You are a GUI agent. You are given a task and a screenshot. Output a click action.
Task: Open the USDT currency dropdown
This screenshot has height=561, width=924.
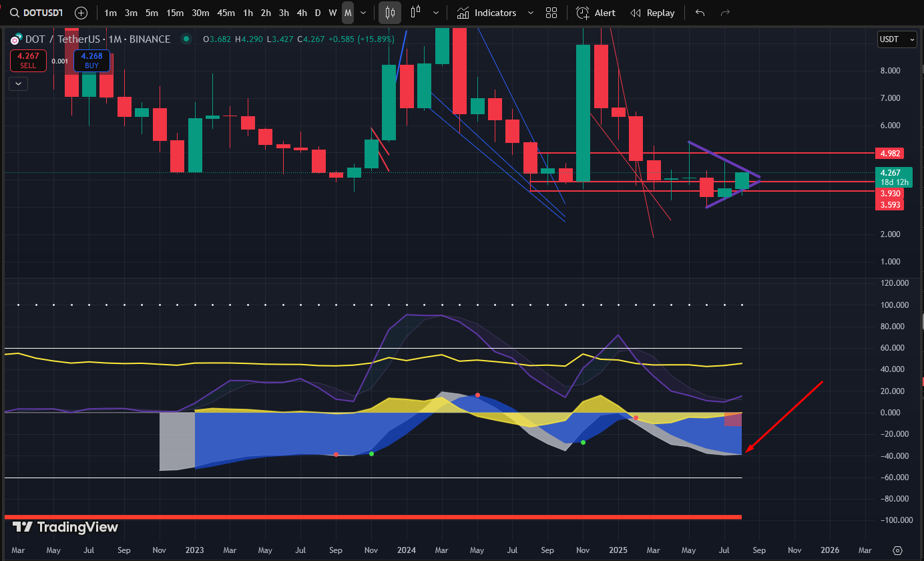[x=897, y=39]
